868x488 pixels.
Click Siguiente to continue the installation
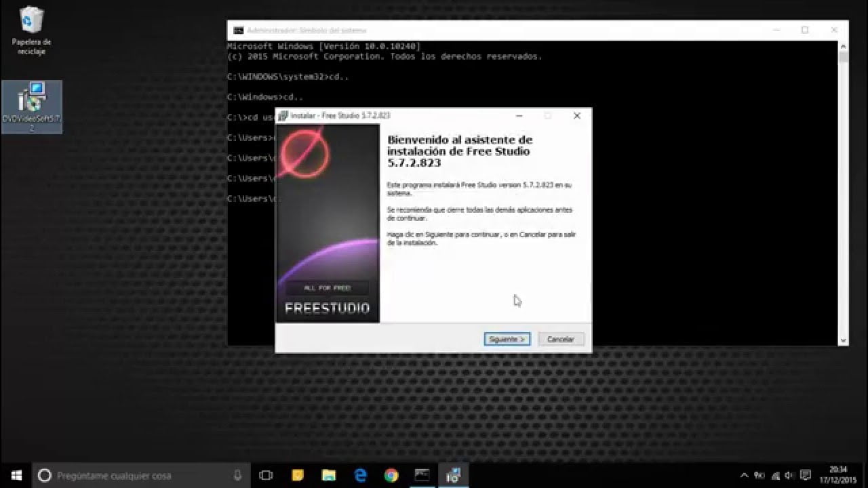(x=507, y=339)
